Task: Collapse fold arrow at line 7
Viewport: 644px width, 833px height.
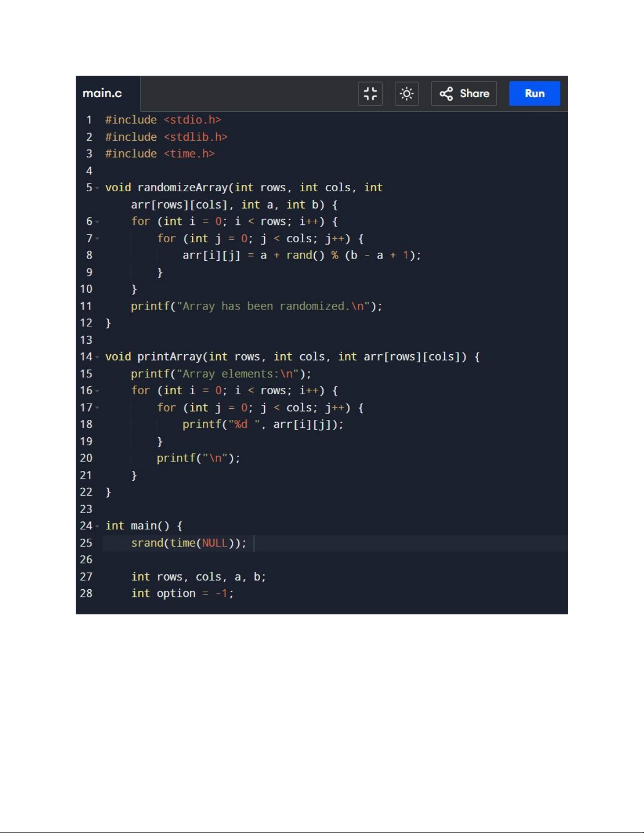Action: pyautogui.click(x=97, y=239)
